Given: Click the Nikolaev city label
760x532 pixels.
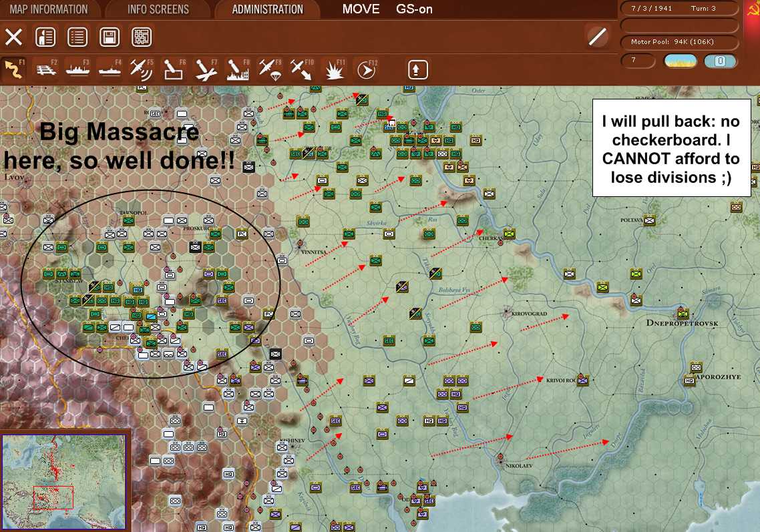Looking at the screenshot, I should point(519,466).
